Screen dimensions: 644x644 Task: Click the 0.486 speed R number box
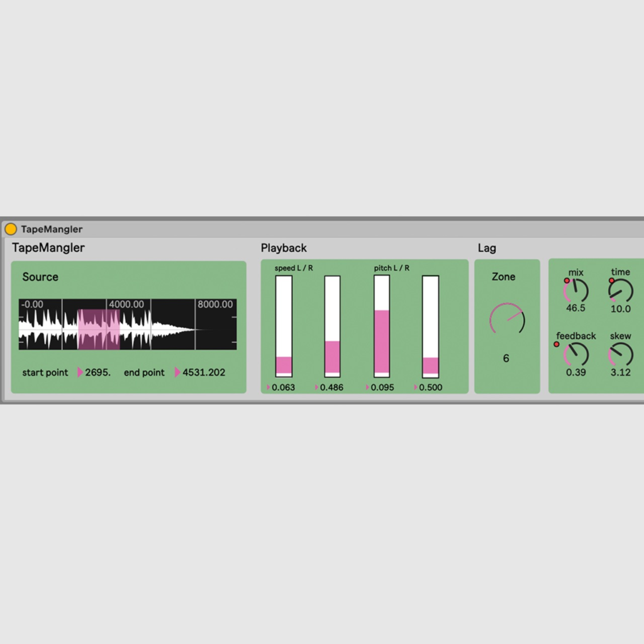tap(331, 387)
